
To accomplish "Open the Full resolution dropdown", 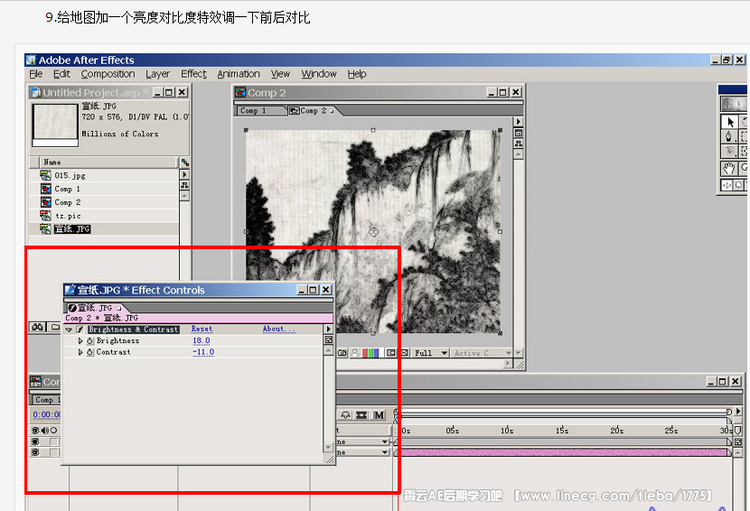I will (430, 353).
